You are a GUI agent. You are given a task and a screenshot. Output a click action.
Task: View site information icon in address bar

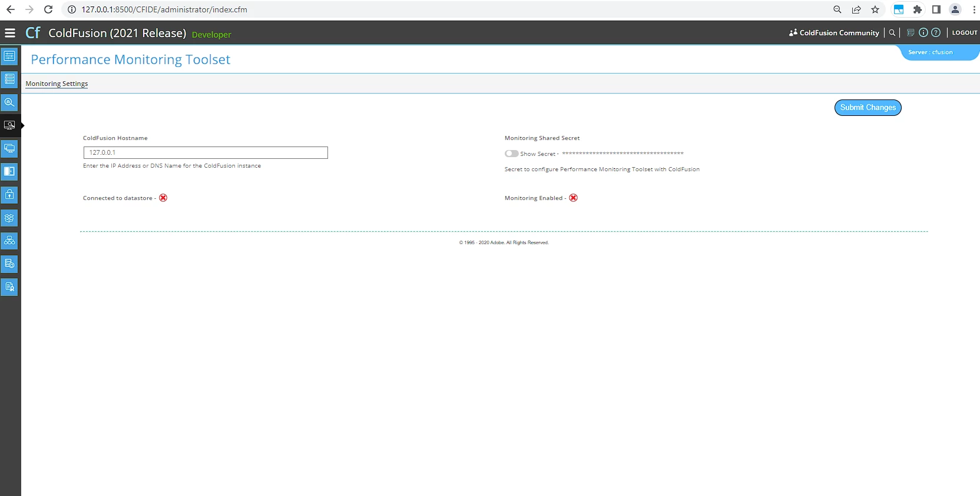tap(72, 9)
